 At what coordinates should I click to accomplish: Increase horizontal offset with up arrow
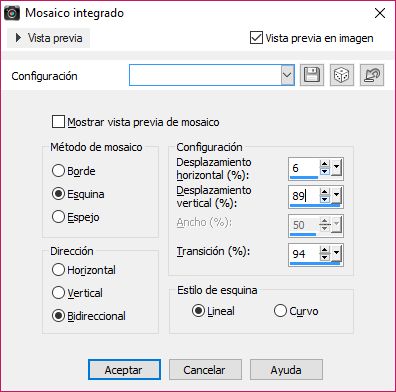click(325, 164)
